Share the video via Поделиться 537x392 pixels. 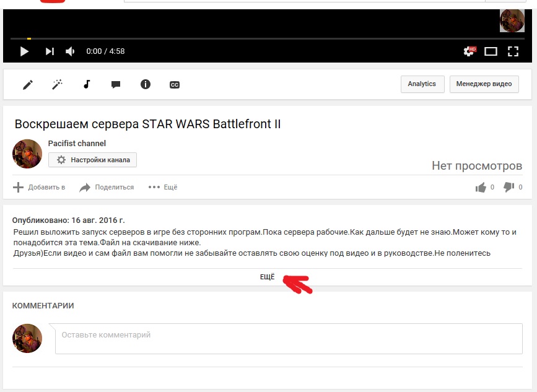(107, 187)
